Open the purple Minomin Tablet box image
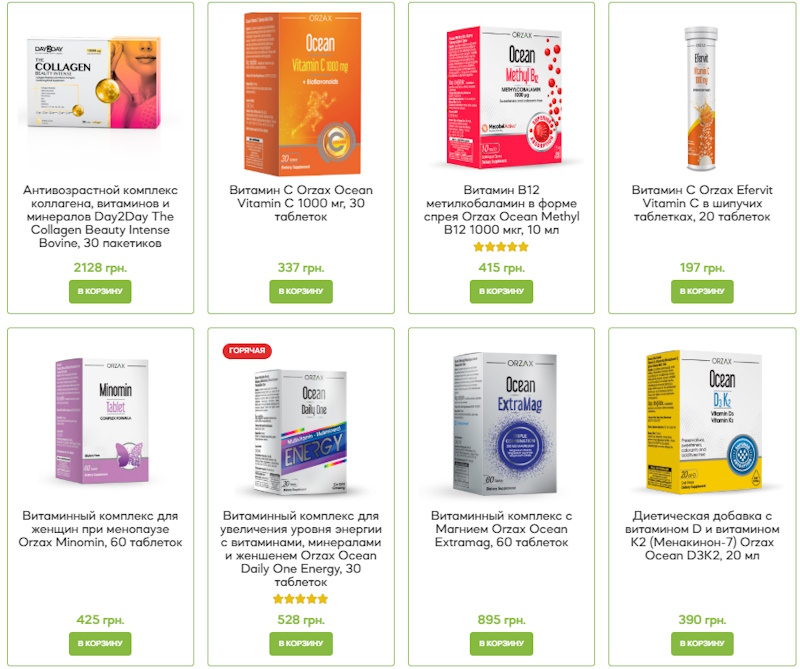 102,420
